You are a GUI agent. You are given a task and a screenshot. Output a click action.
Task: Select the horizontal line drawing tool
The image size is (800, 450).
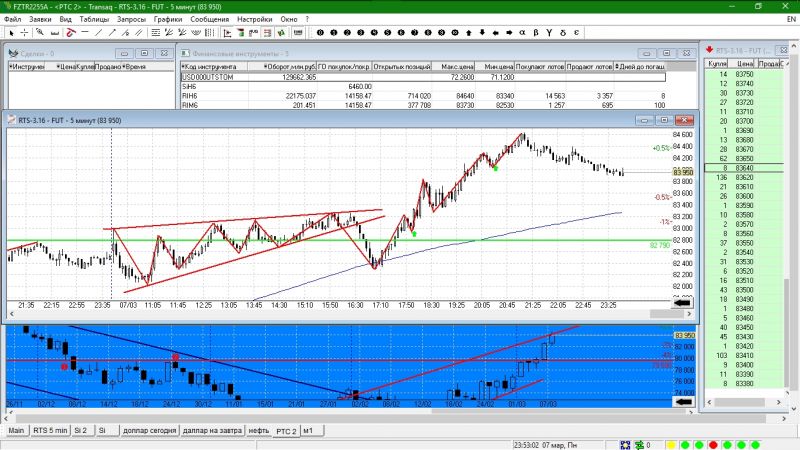tap(85, 33)
